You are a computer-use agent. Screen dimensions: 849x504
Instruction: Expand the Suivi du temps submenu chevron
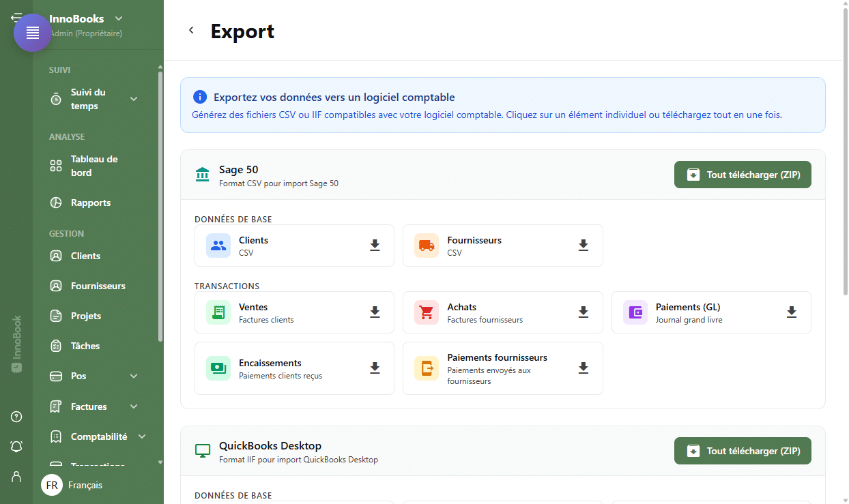(x=134, y=99)
